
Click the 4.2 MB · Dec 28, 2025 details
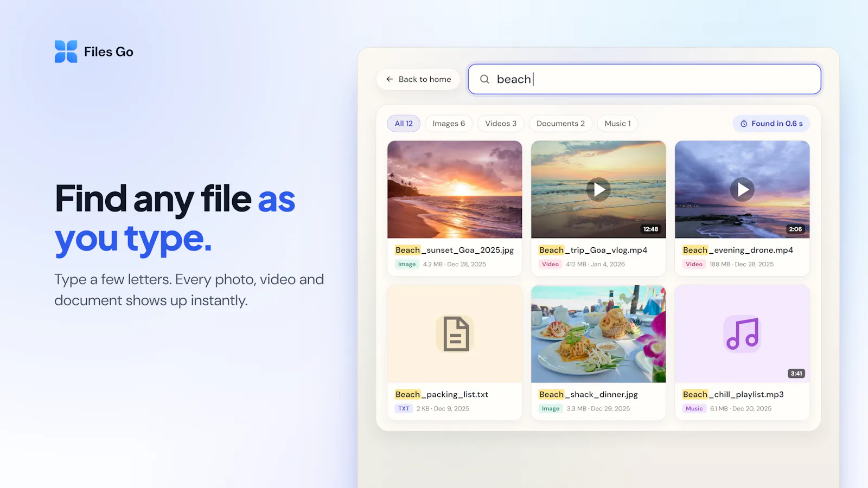(x=455, y=265)
